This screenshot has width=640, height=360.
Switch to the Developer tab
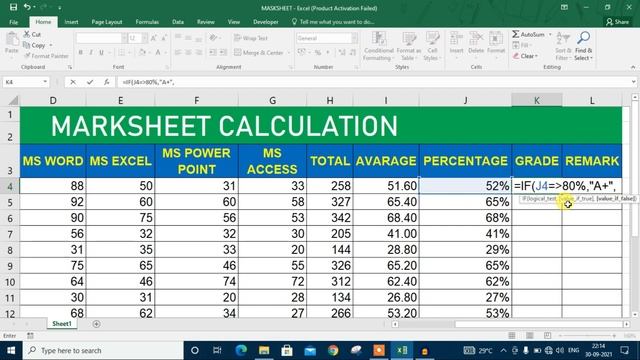[x=266, y=22]
